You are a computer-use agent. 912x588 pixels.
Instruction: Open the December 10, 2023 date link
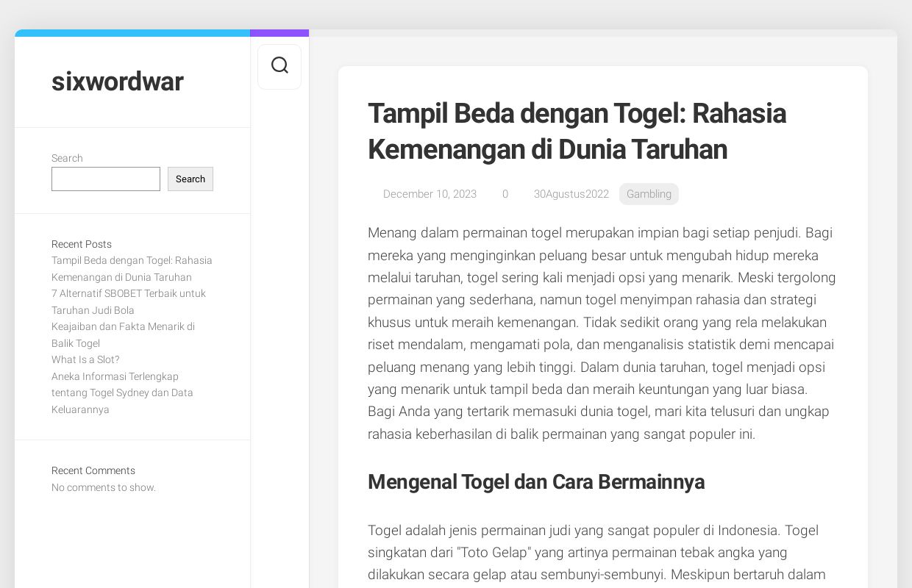430,194
